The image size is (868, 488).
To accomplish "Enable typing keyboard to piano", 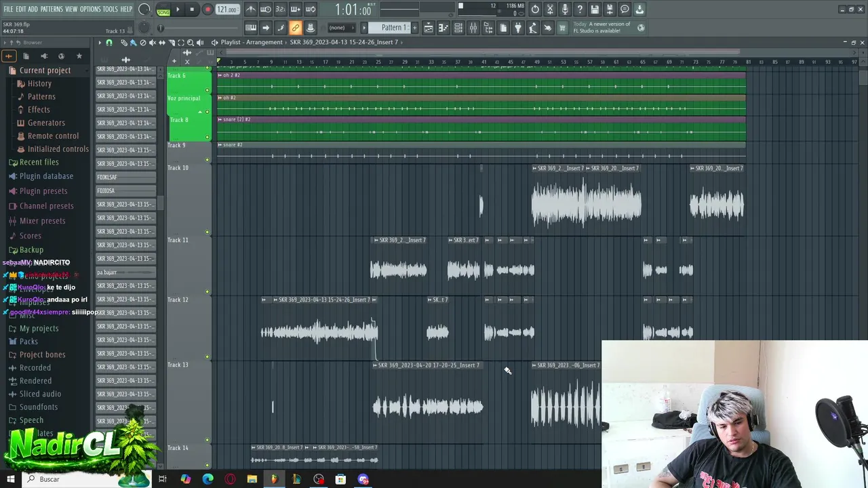I will [251, 28].
